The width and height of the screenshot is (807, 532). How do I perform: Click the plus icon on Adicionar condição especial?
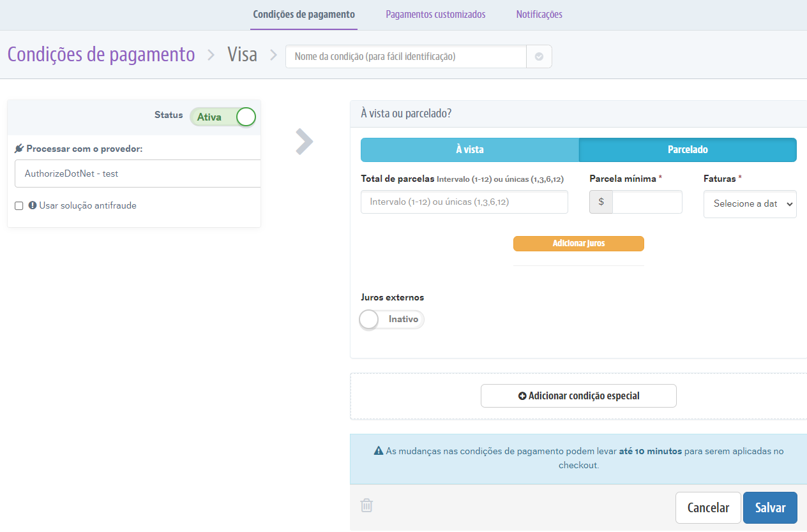coord(522,395)
